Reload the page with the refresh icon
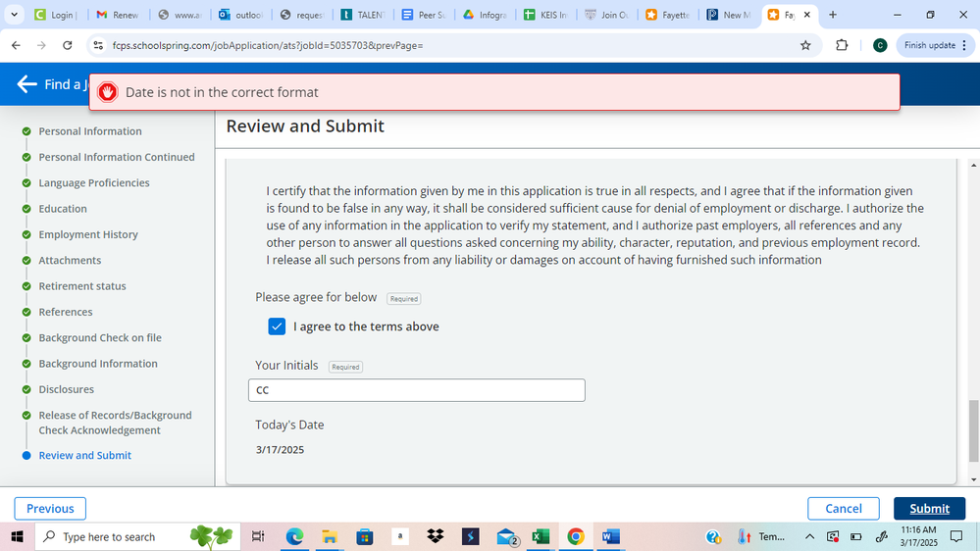980x551 pixels. [x=67, y=45]
